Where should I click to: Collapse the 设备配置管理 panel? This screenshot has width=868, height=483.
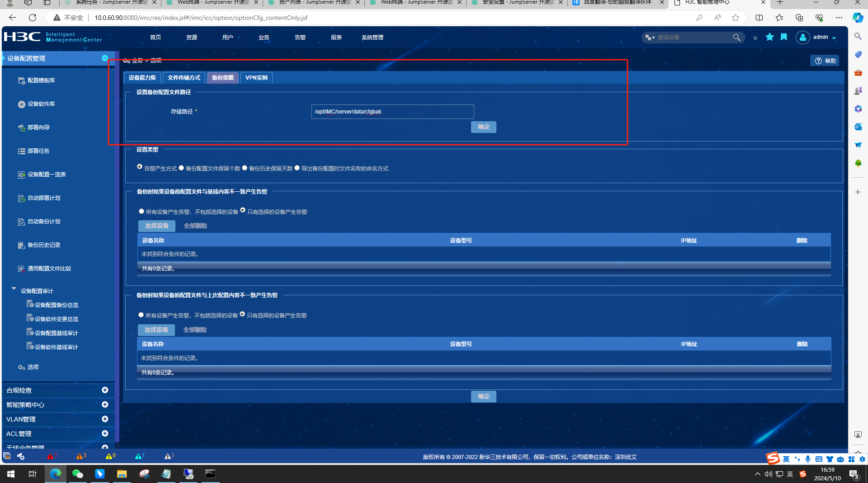pos(105,58)
